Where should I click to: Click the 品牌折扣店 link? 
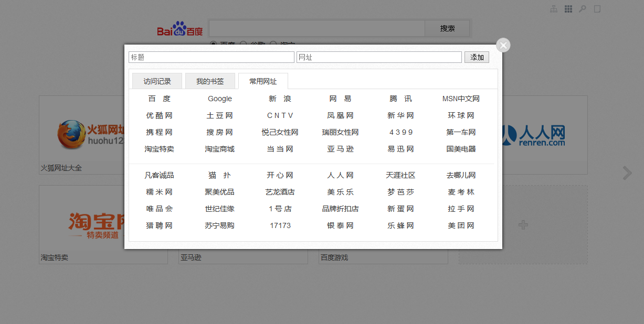pos(341,209)
